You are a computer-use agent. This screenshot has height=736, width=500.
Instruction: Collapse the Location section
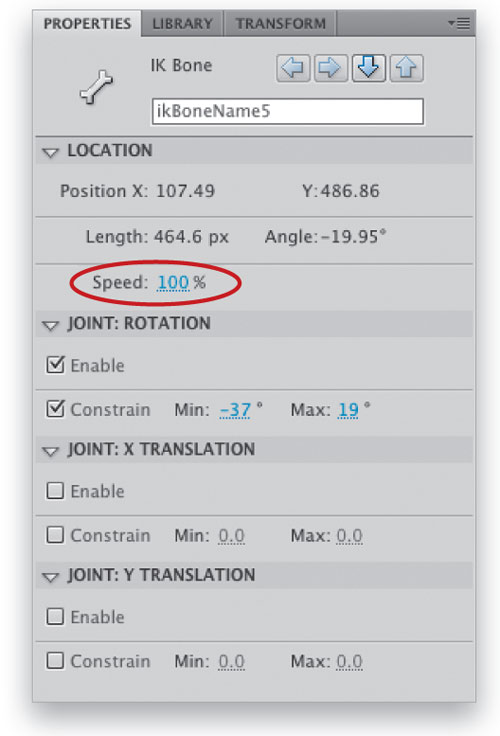pyautogui.click(x=50, y=152)
